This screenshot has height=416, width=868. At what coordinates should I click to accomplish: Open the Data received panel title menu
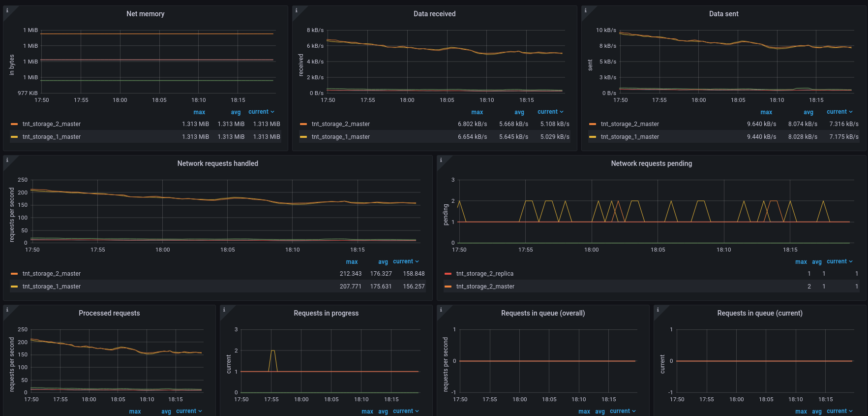tap(435, 14)
